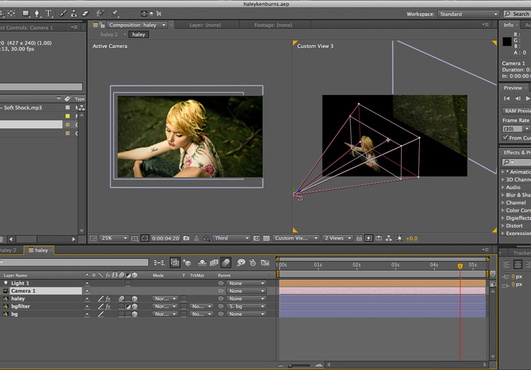Click the snapshot camera icon in viewer
Image resolution: width=531 pixels, height=370 pixels.
(186, 238)
